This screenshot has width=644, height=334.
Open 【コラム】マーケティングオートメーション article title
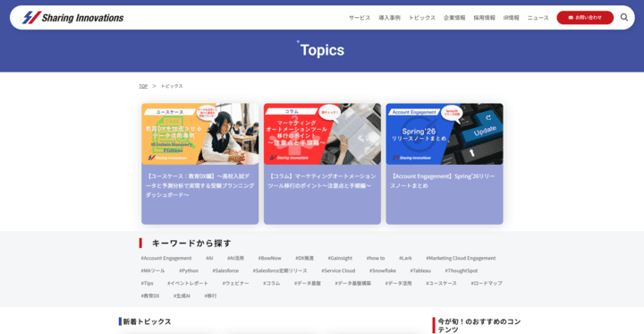(322, 181)
